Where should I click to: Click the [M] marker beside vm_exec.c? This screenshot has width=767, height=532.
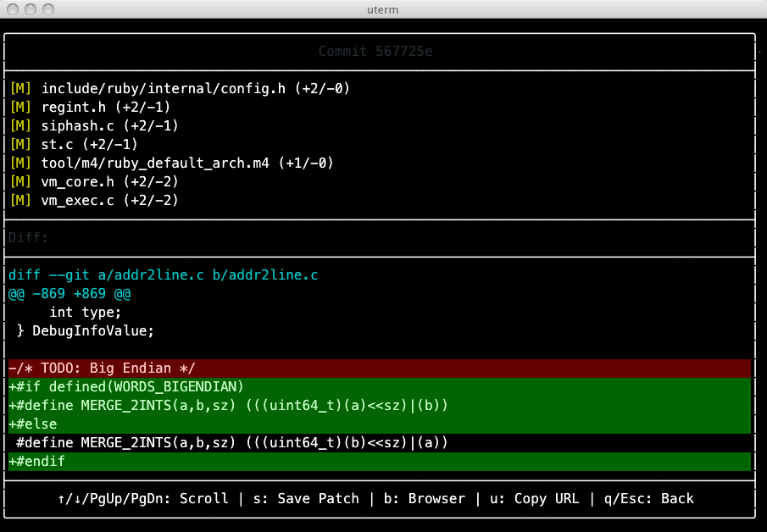point(20,200)
